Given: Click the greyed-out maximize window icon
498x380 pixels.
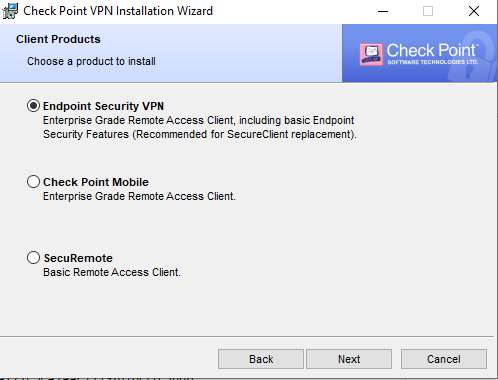Looking at the screenshot, I should coord(428,11).
